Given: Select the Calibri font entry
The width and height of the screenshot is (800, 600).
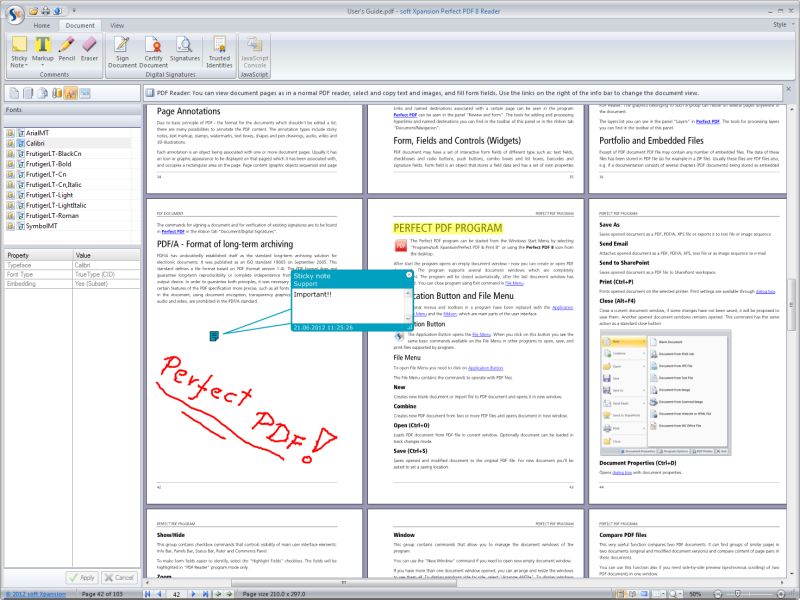Looking at the screenshot, I should click(35, 143).
